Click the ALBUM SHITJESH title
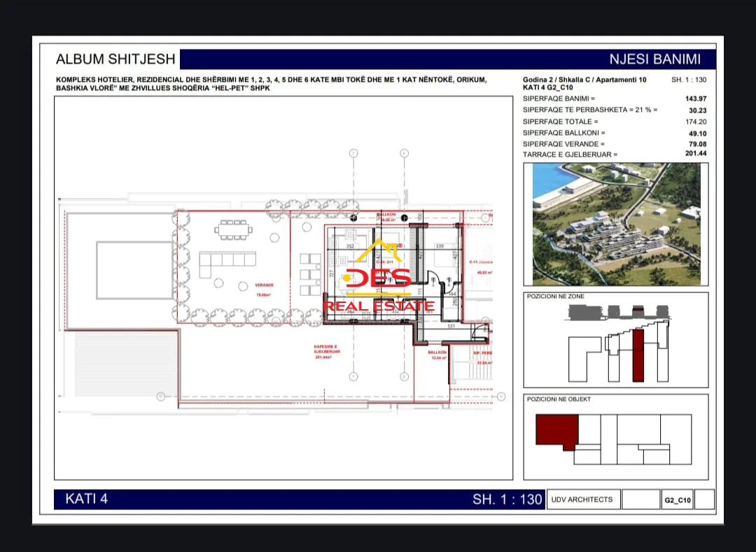 pos(115,59)
